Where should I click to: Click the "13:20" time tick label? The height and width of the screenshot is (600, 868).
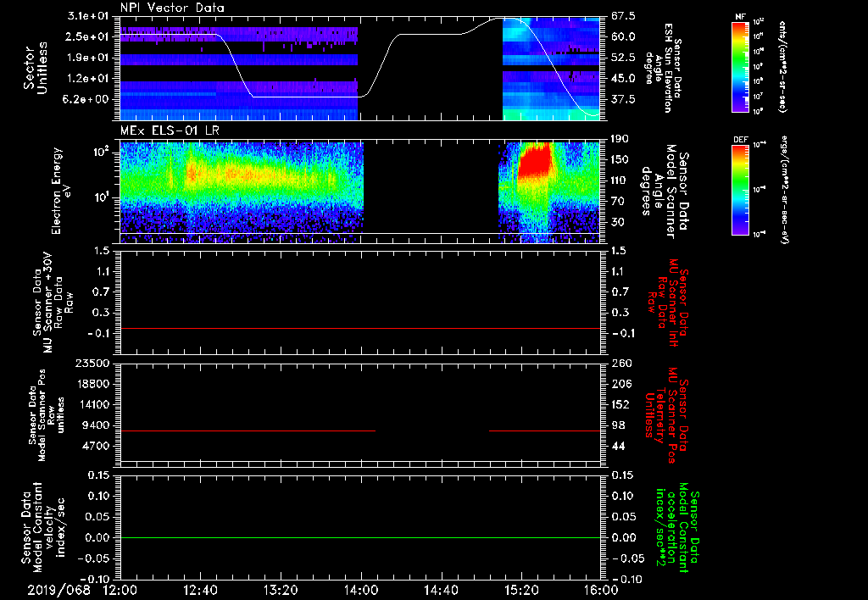pyautogui.click(x=281, y=591)
